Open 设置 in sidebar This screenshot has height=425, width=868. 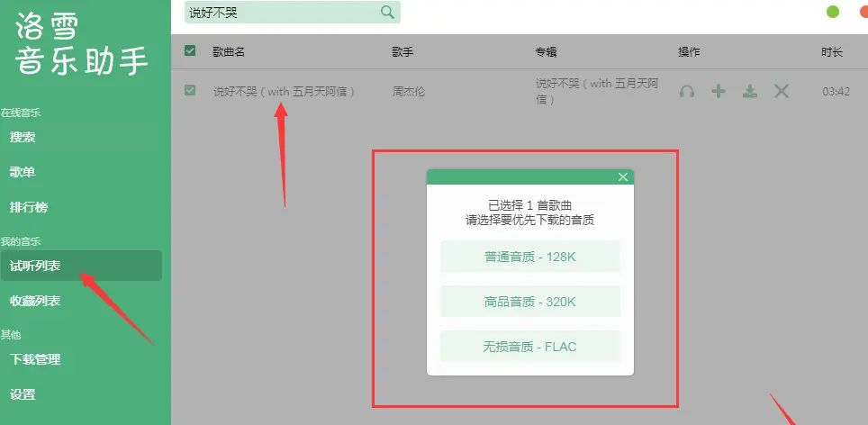click(23, 394)
